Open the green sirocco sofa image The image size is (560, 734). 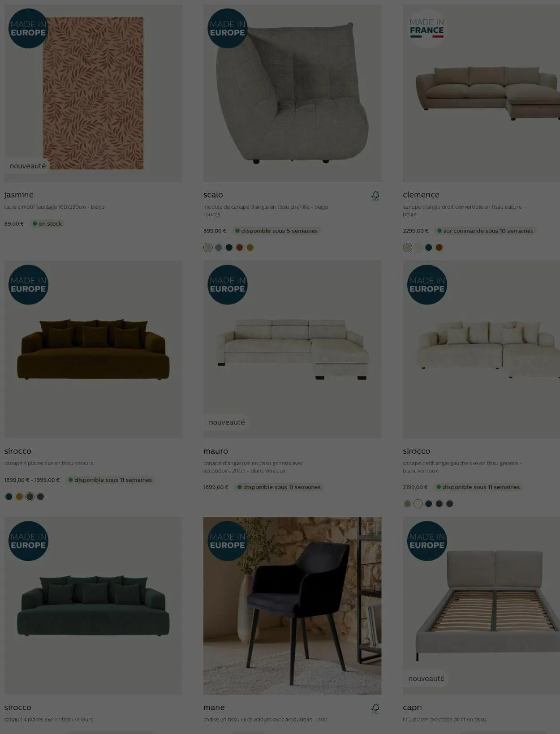[x=93, y=606]
